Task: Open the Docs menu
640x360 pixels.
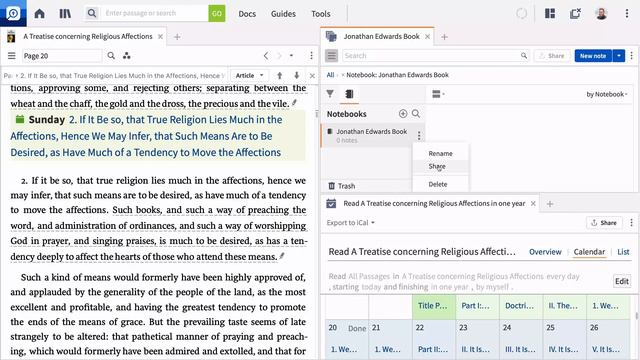Action: click(x=247, y=14)
